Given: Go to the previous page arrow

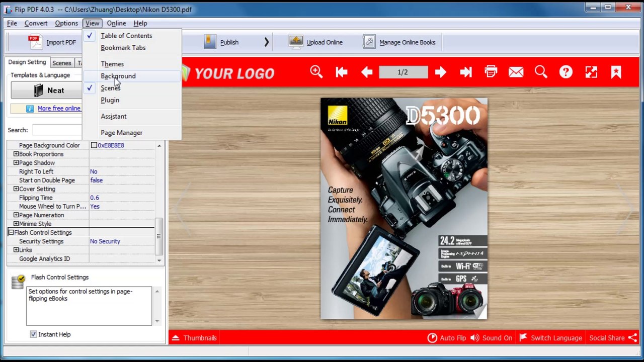Looking at the screenshot, I should [x=367, y=72].
